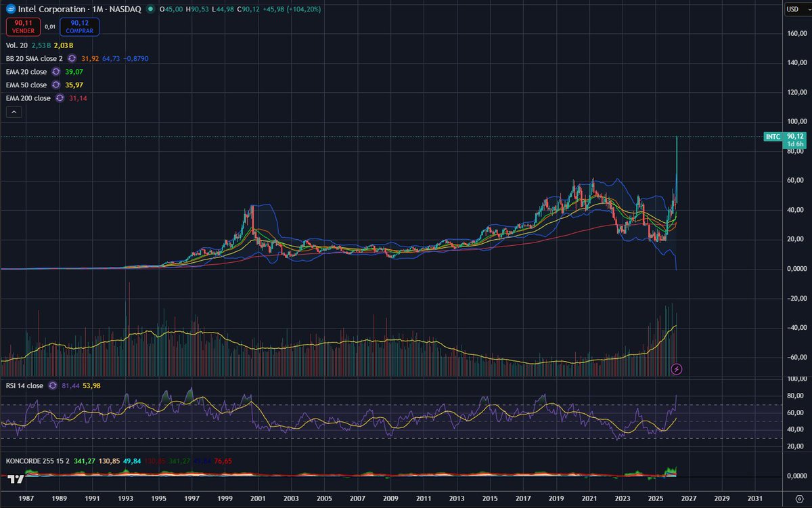Click the 0,01 spread value
The width and height of the screenshot is (812, 508).
pyautogui.click(x=50, y=27)
